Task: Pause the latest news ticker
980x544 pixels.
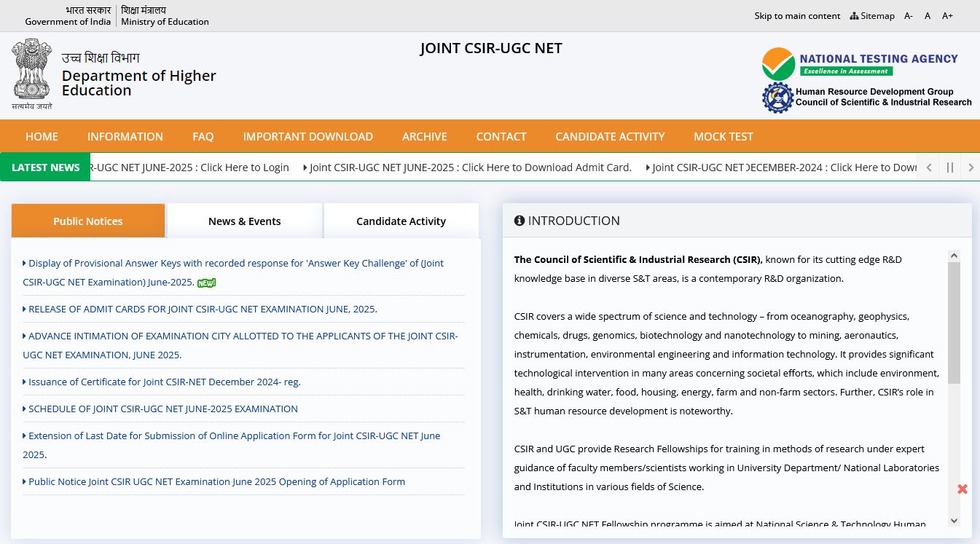Action: point(949,167)
